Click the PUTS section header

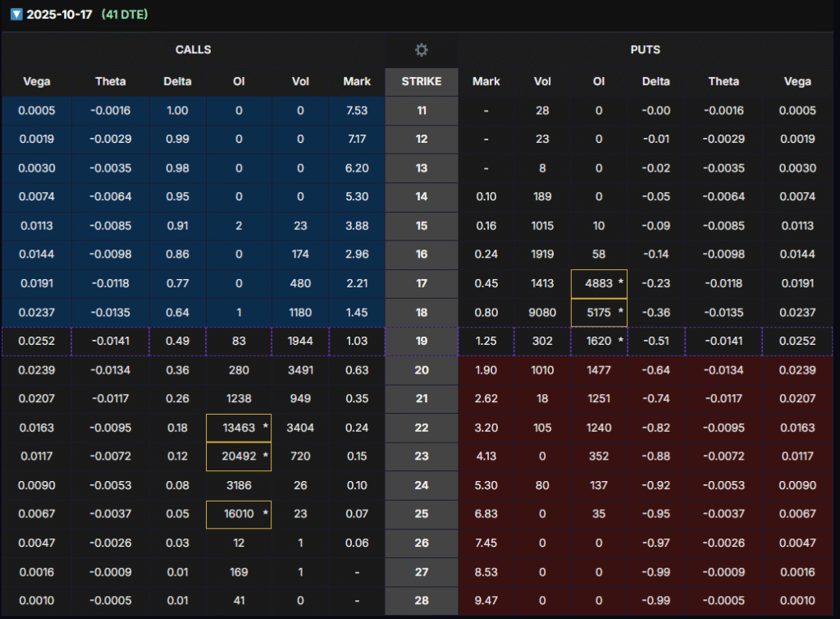645,50
